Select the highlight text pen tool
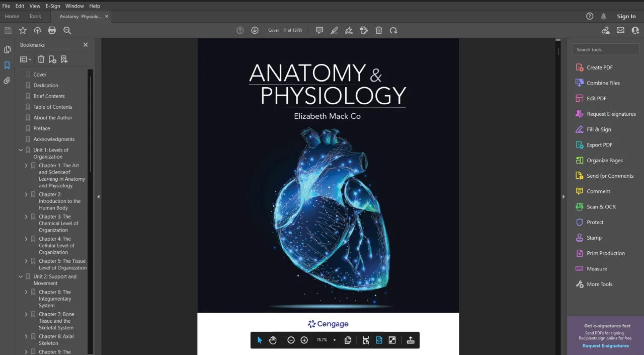 click(x=334, y=30)
